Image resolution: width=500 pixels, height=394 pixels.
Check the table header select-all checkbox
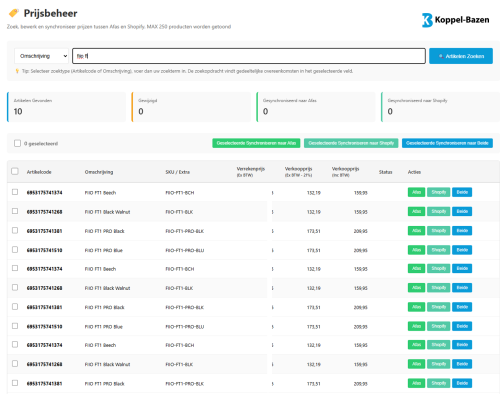coord(15,171)
